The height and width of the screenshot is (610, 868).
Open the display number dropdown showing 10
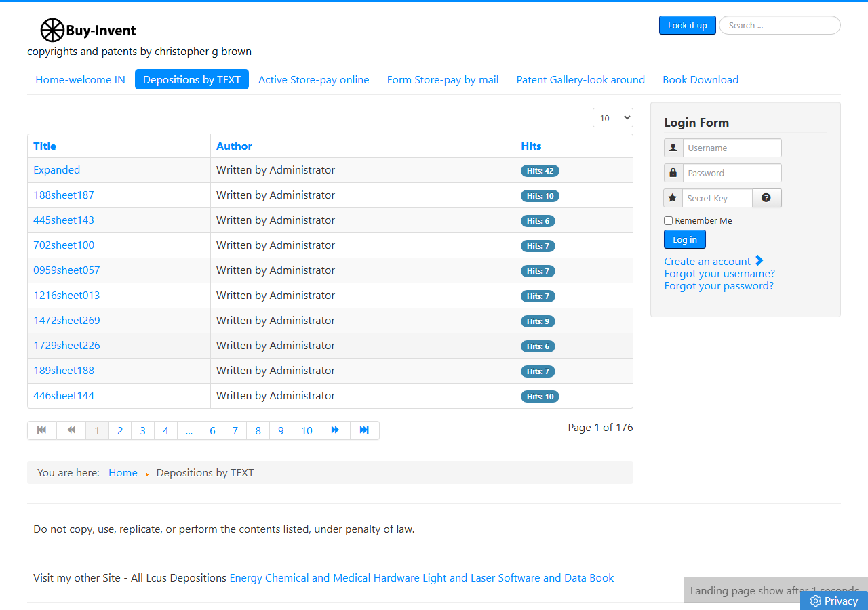click(x=613, y=118)
